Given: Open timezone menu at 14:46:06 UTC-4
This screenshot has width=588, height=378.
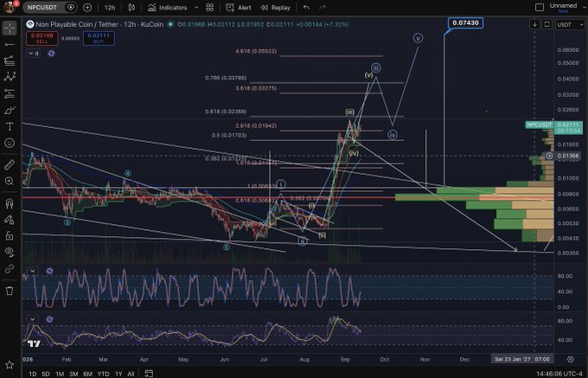Looking at the screenshot, I should pyautogui.click(x=559, y=374).
